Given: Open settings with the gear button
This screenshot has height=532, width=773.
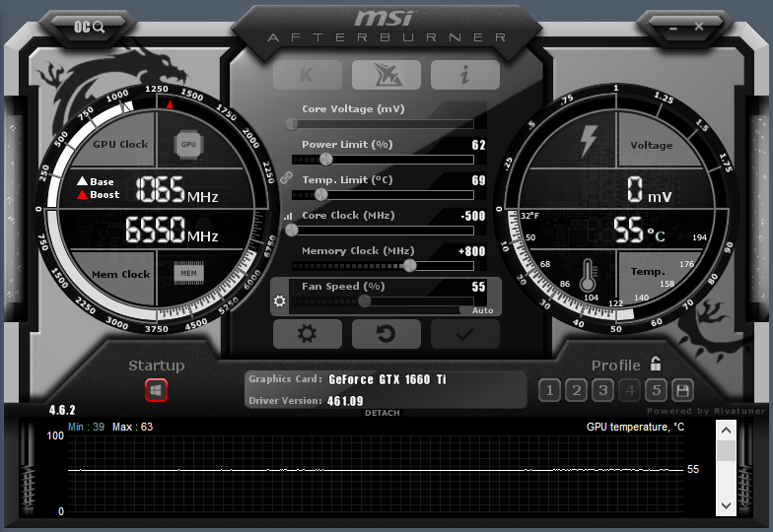Looking at the screenshot, I should (x=308, y=333).
